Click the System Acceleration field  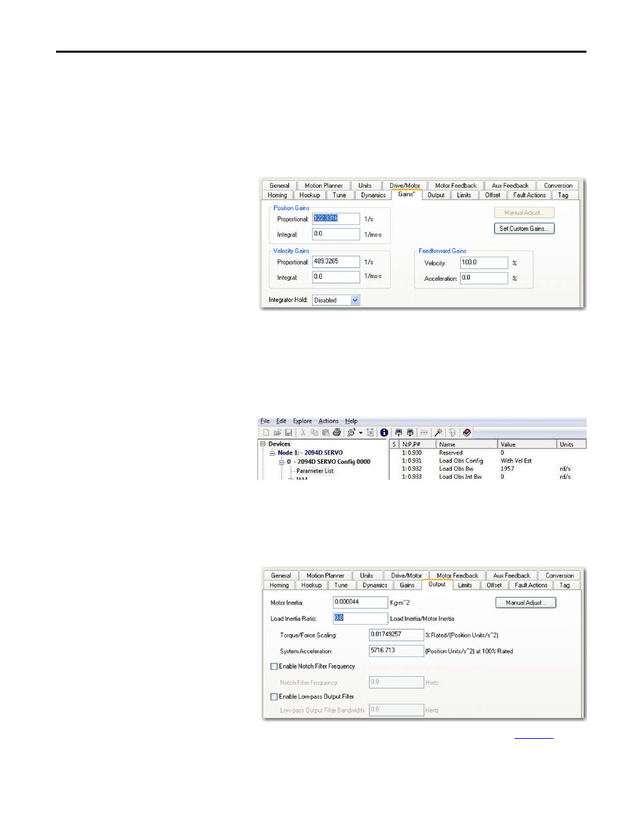pos(396,651)
